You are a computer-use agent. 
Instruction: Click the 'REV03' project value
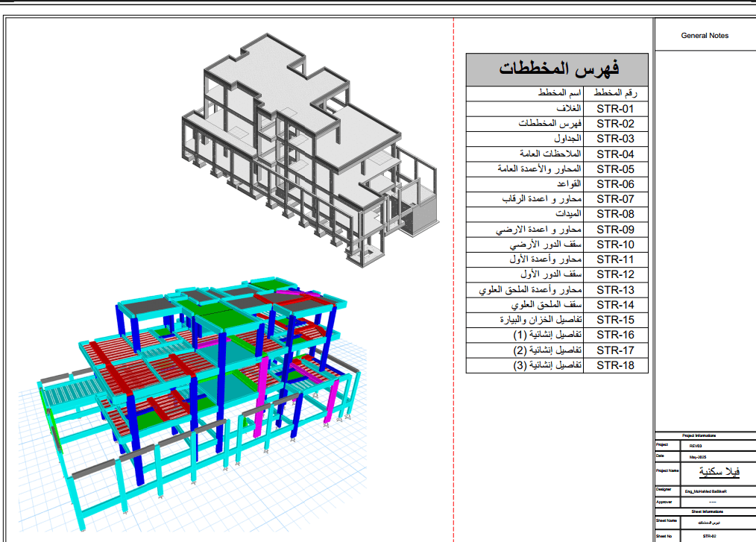click(696, 444)
